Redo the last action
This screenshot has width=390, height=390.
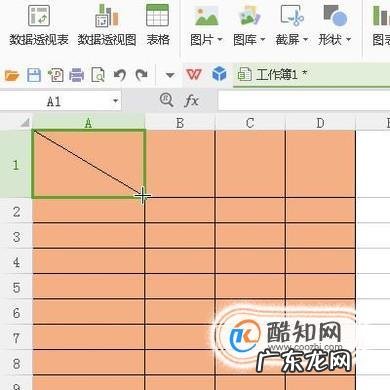click(x=142, y=75)
